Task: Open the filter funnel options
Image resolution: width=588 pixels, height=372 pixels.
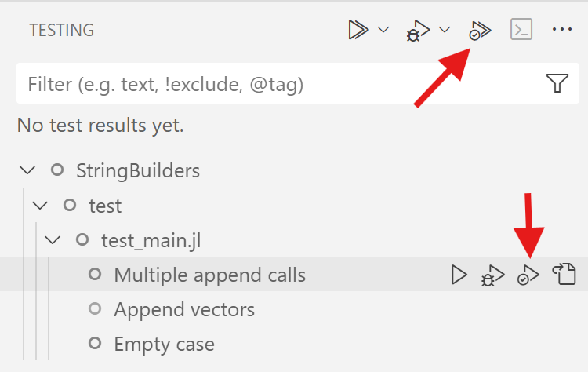Action: click(x=557, y=83)
